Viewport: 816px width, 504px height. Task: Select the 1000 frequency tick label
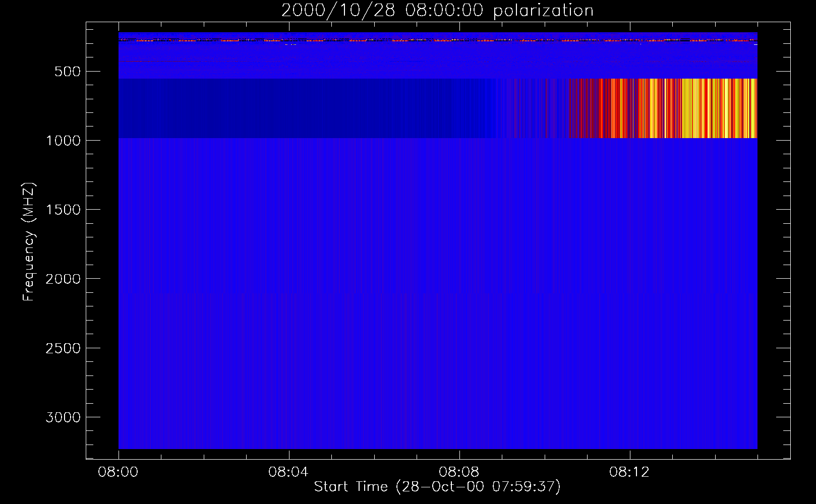click(63, 141)
